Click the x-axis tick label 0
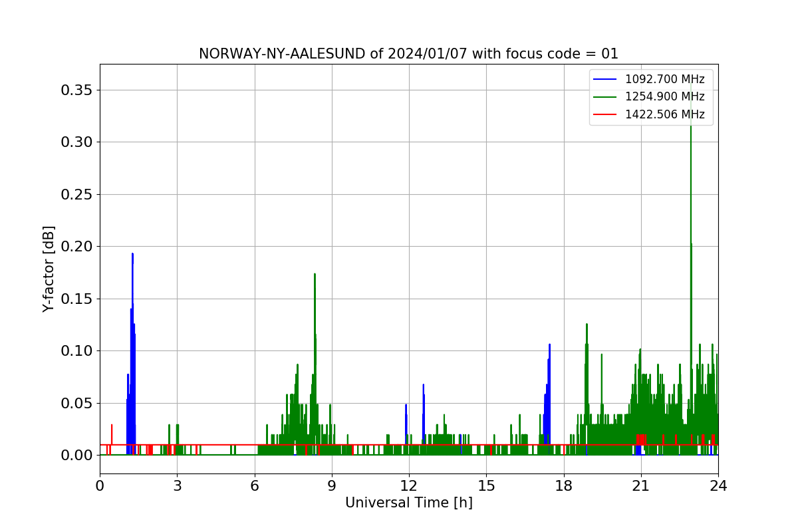 [100, 485]
